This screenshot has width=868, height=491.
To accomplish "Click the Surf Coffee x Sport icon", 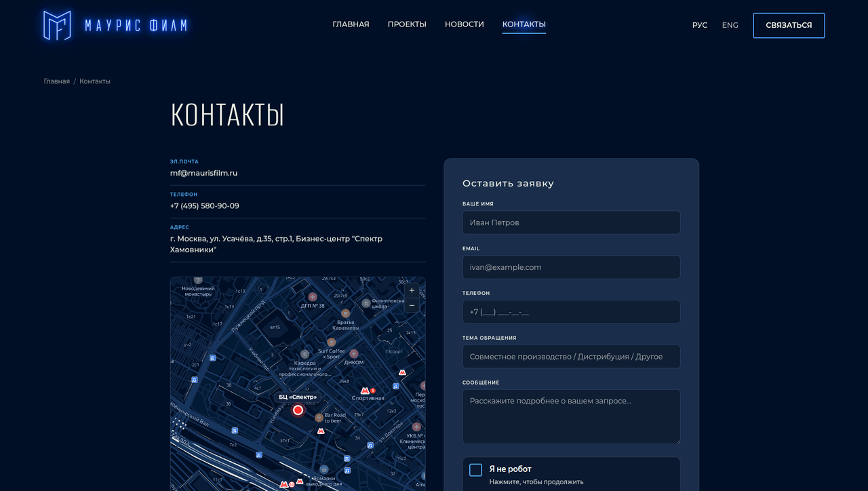I will pyautogui.click(x=331, y=342).
